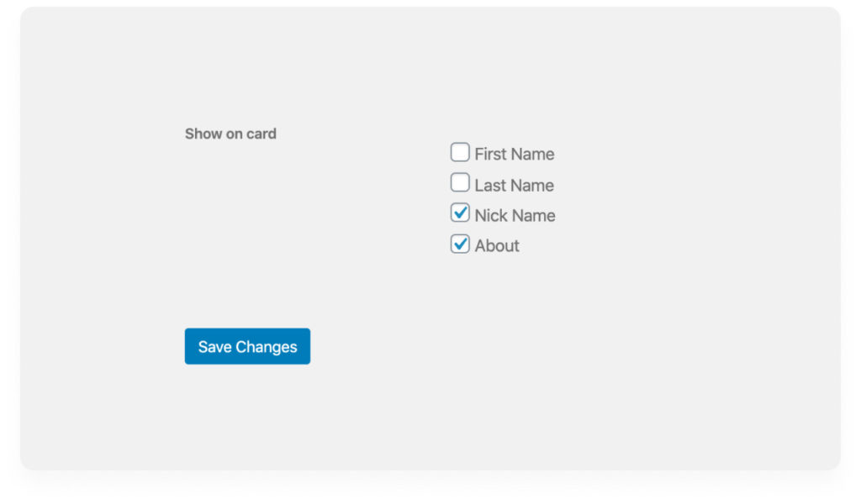Click the blue checkmark beside About
The width and height of the screenshot is (861, 504).
[460, 244]
